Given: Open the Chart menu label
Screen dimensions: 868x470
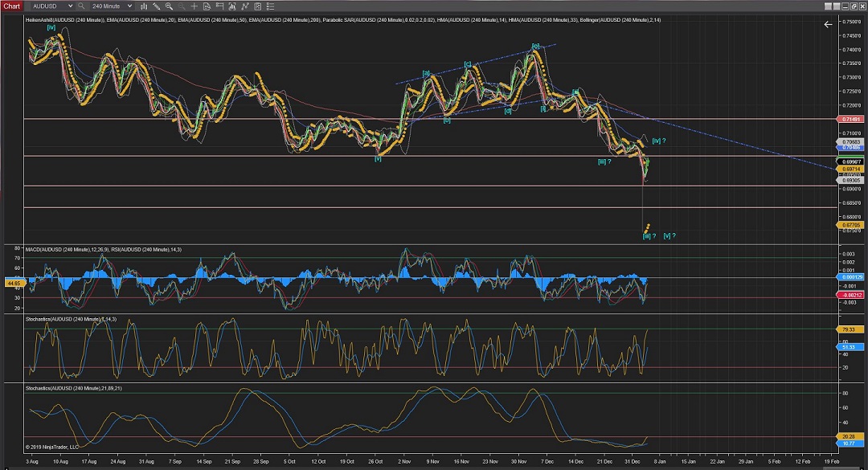Looking at the screenshot, I should 11,6.
